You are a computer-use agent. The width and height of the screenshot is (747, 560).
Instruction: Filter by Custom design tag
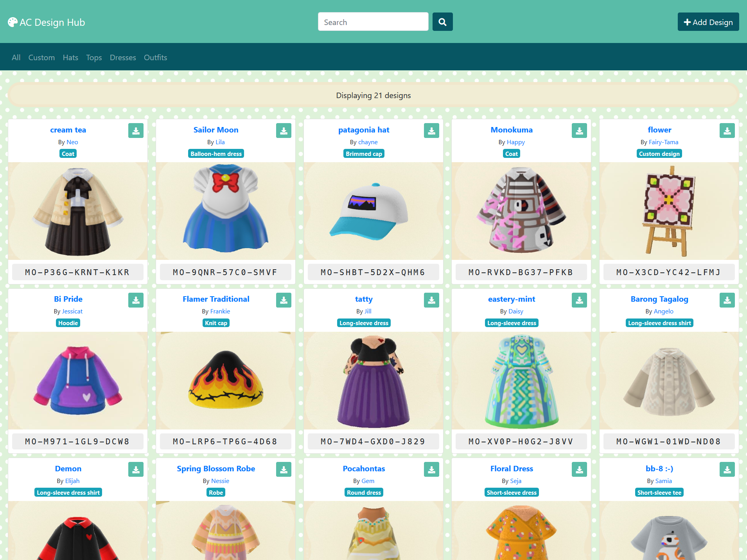click(x=659, y=154)
